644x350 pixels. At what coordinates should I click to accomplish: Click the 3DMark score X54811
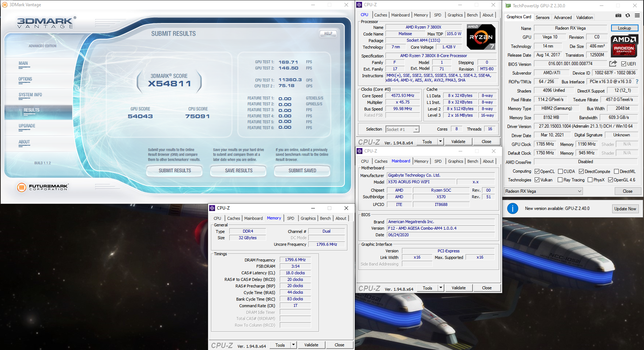point(169,84)
